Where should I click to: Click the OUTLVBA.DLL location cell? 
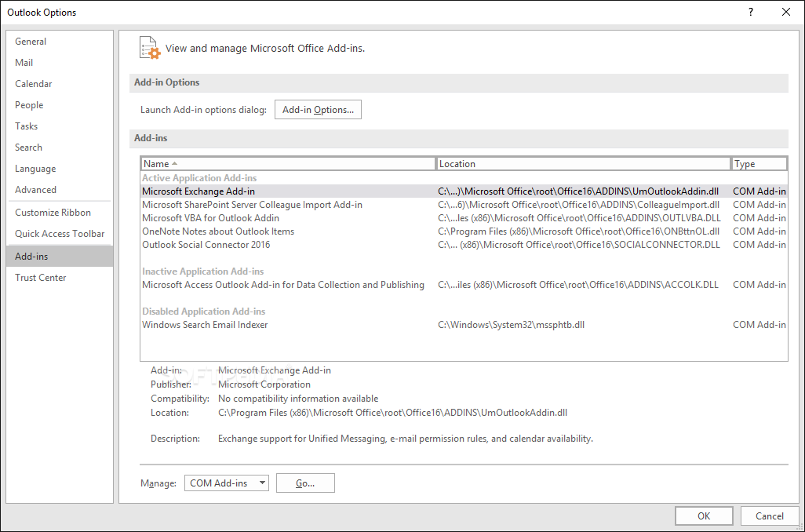click(x=579, y=217)
